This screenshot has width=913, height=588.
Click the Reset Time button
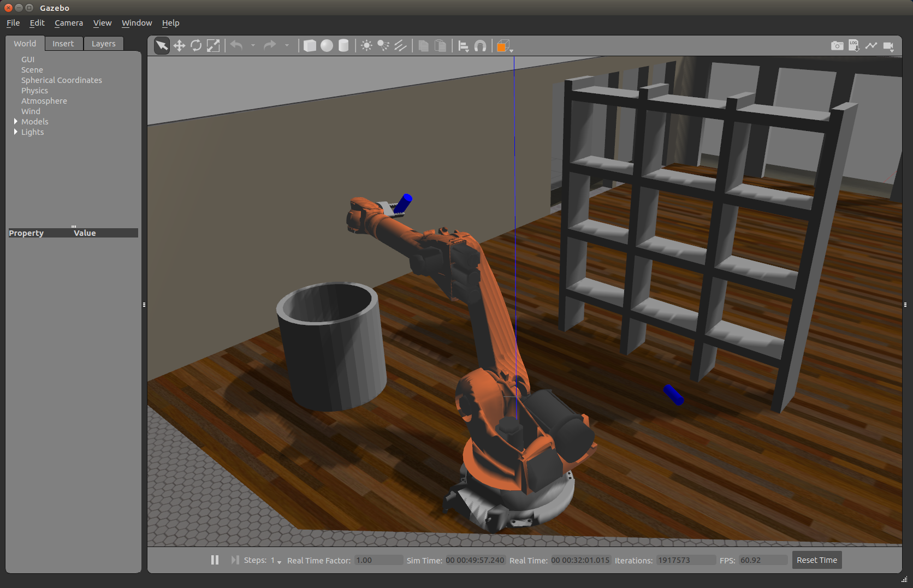point(817,560)
